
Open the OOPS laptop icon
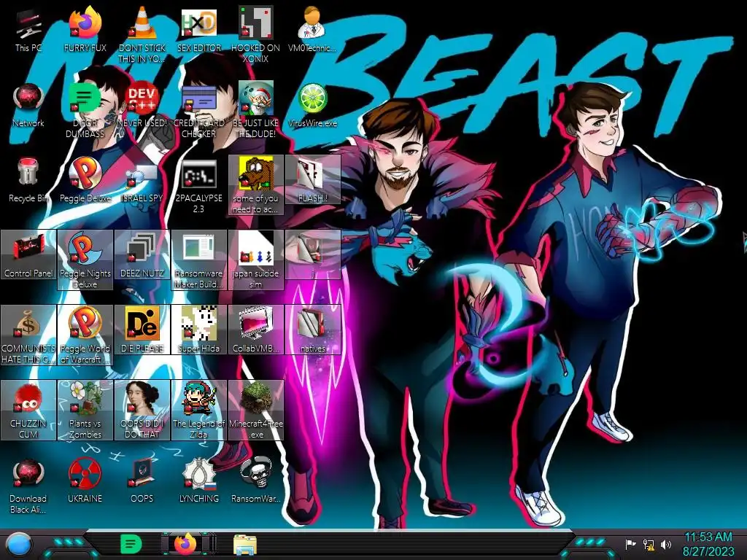142,481
